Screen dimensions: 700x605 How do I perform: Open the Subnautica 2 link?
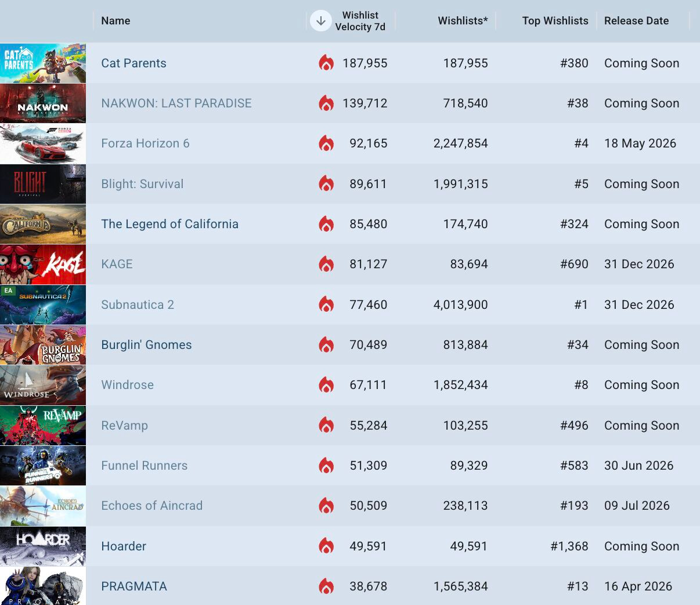138,305
